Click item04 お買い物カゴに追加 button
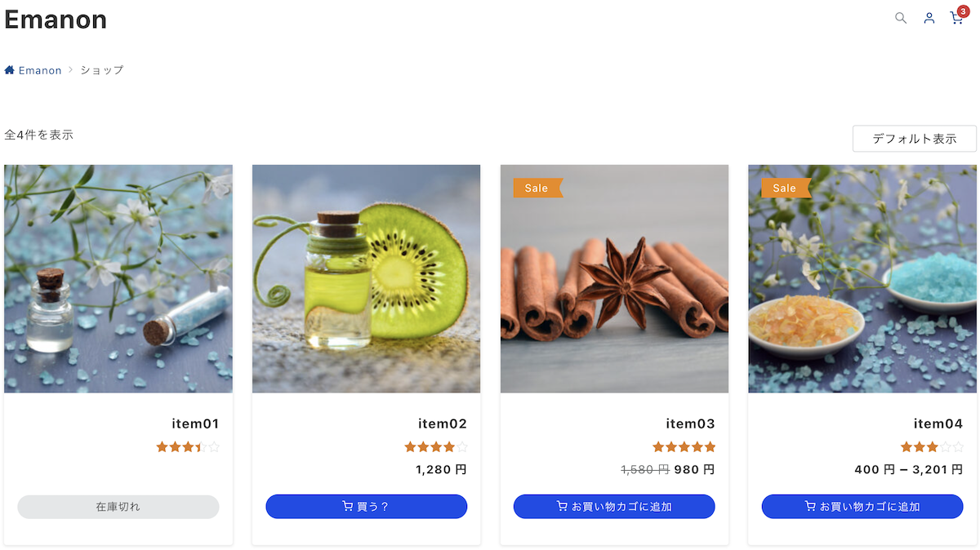This screenshot has width=980, height=550. (x=862, y=507)
